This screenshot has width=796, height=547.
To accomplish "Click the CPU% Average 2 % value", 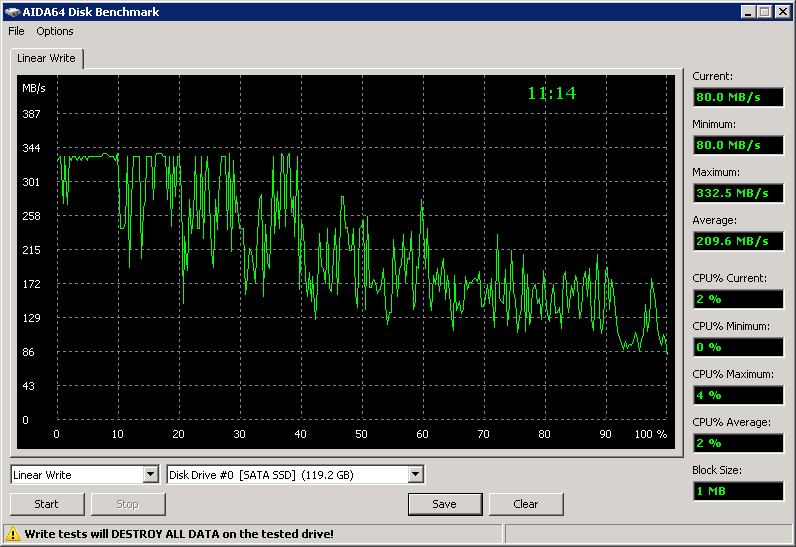I will (738, 443).
